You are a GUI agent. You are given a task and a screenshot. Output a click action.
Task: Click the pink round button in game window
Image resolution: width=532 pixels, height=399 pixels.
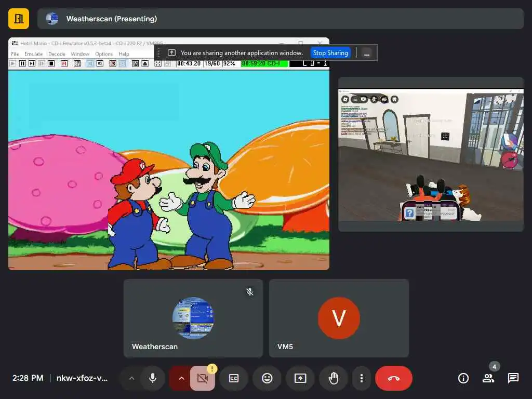(x=510, y=160)
